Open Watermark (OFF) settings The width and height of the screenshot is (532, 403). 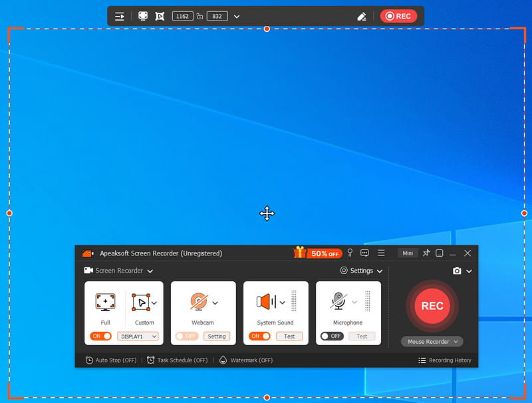tap(246, 360)
